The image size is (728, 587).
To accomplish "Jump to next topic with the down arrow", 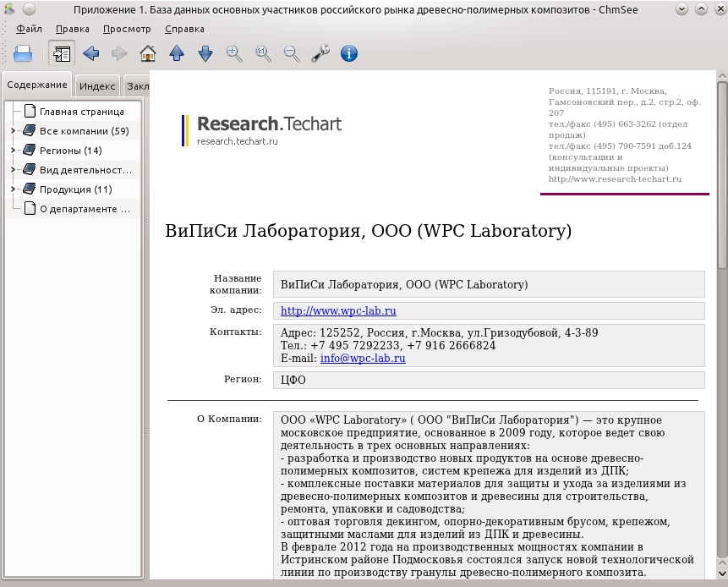I will point(205,53).
